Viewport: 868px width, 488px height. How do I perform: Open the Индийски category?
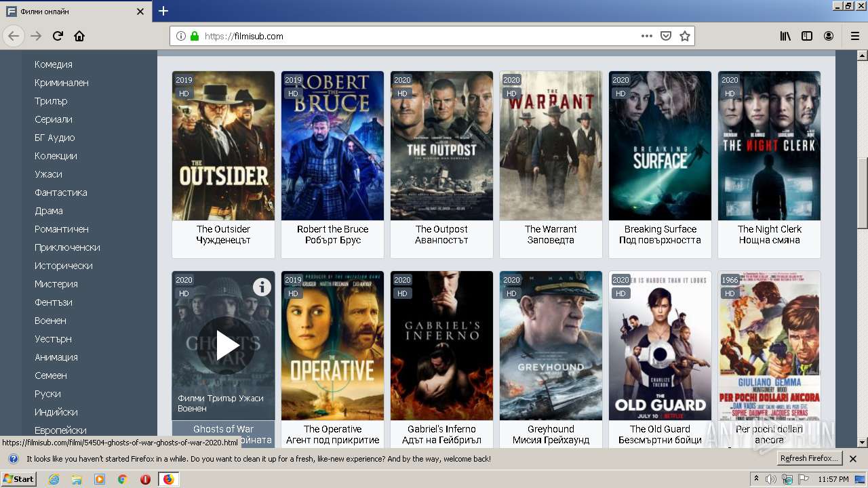pyautogui.click(x=56, y=412)
